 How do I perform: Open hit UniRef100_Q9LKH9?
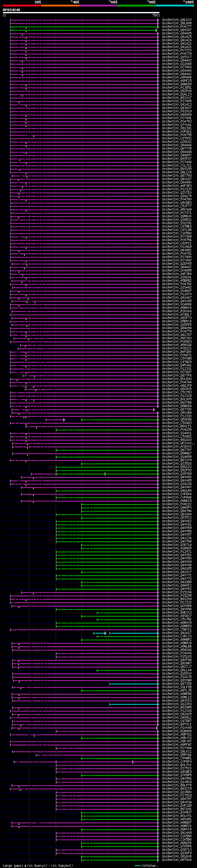(x=177, y=23)
